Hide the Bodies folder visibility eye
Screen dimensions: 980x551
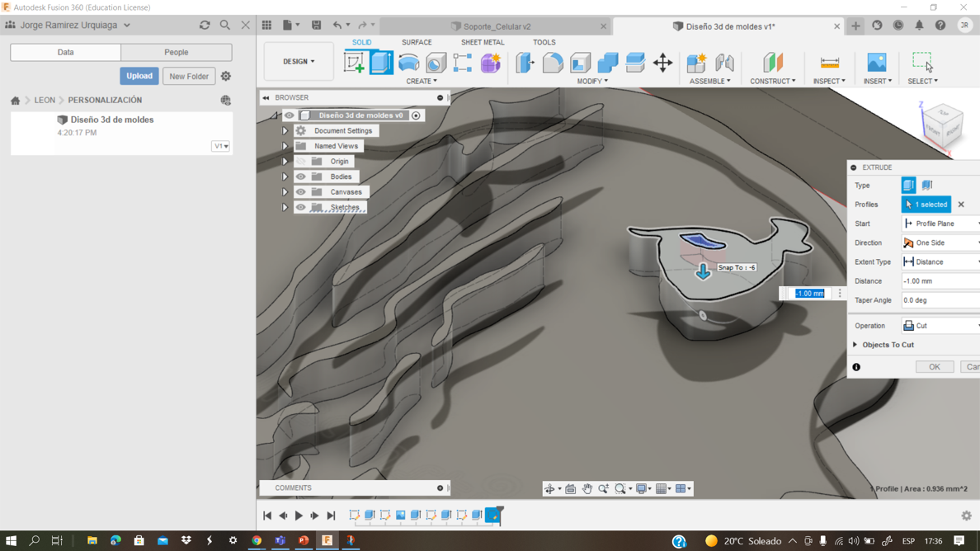(x=301, y=177)
